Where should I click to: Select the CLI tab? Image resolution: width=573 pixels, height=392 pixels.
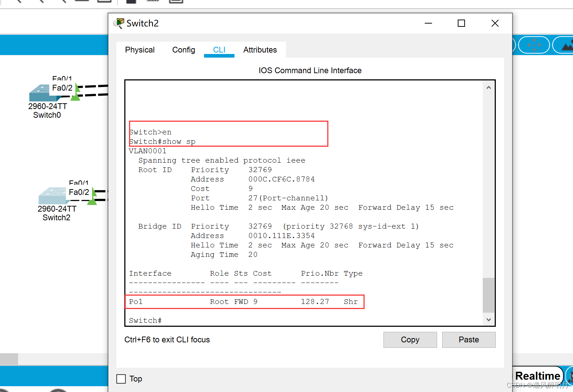219,50
